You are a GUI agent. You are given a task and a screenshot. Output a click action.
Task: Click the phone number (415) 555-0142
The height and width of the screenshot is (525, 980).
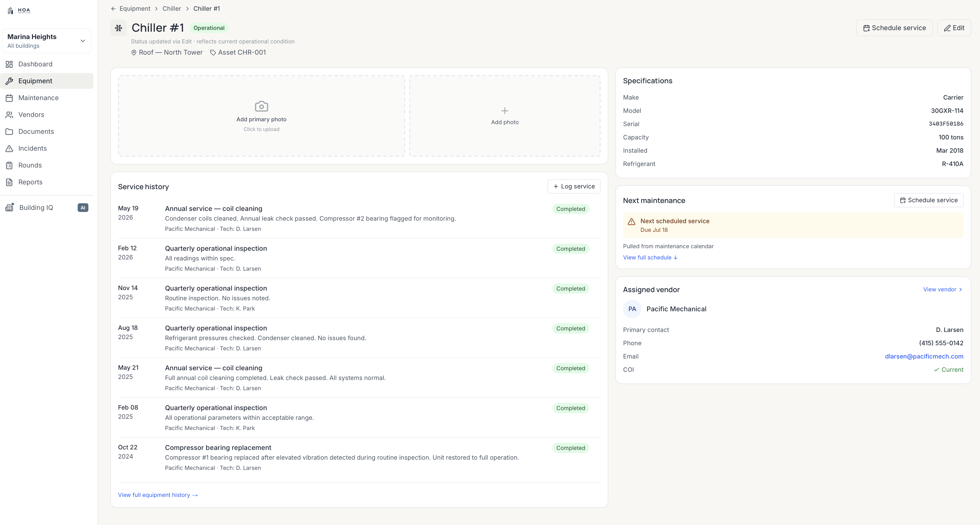pyautogui.click(x=941, y=343)
